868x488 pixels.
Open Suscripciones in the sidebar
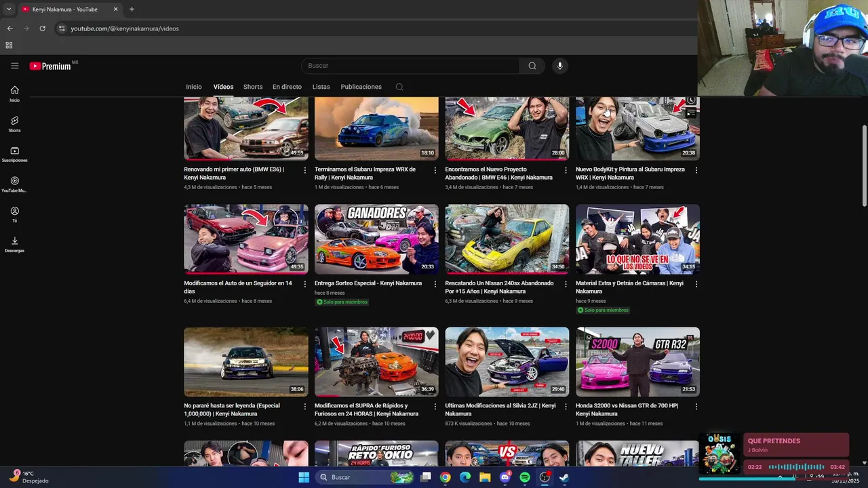pyautogui.click(x=14, y=155)
